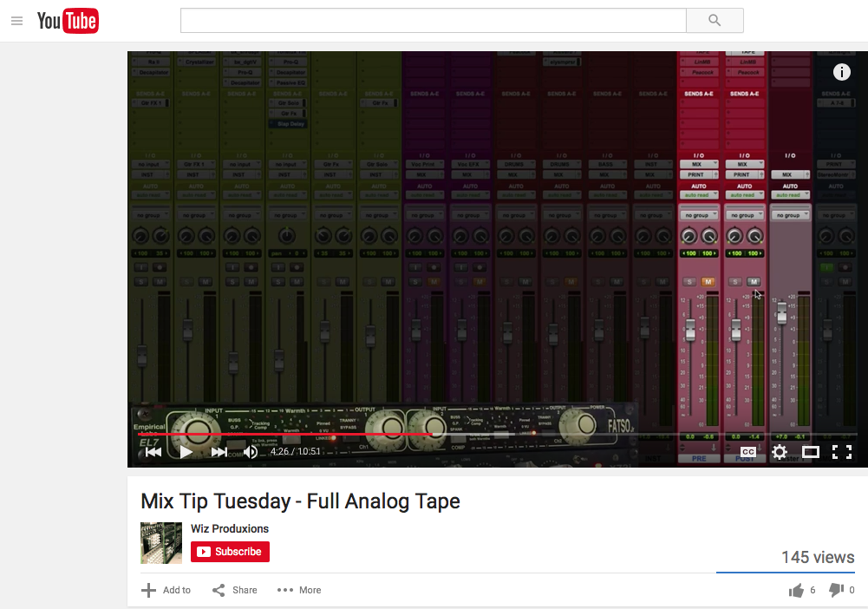Skip to the previous video

153,452
